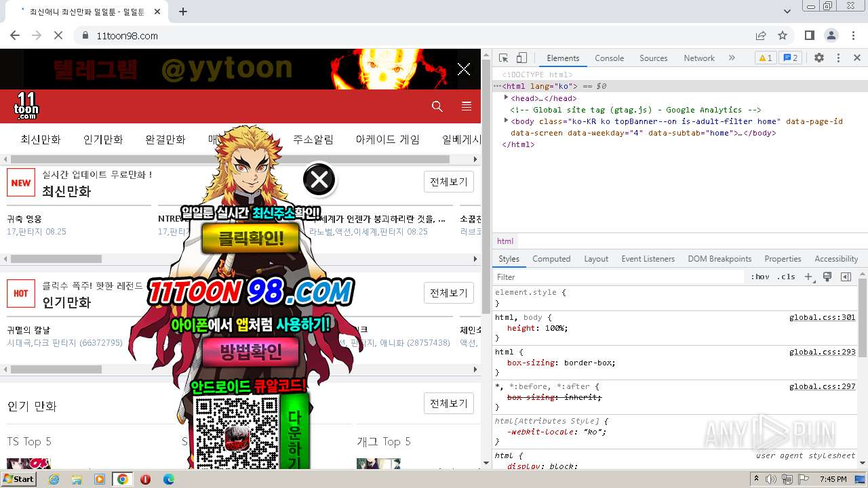Image resolution: width=868 pixels, height=488 pixels.
Task: Click 전체보기 next to 인기 만화 heading
Action: pyautogui.click(x=449, y=403)
